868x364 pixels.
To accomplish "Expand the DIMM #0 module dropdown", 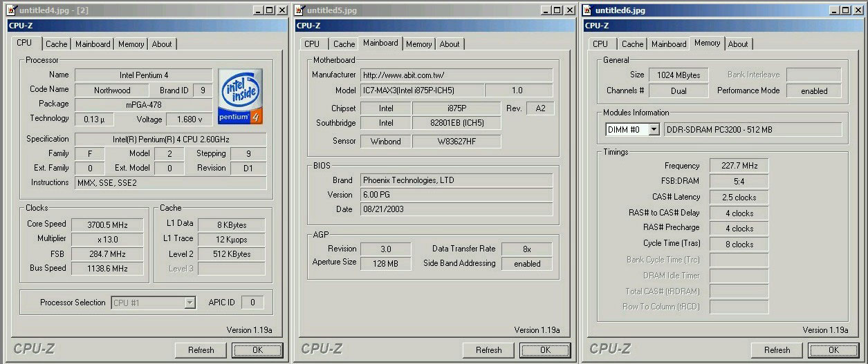I will (654, 129).
